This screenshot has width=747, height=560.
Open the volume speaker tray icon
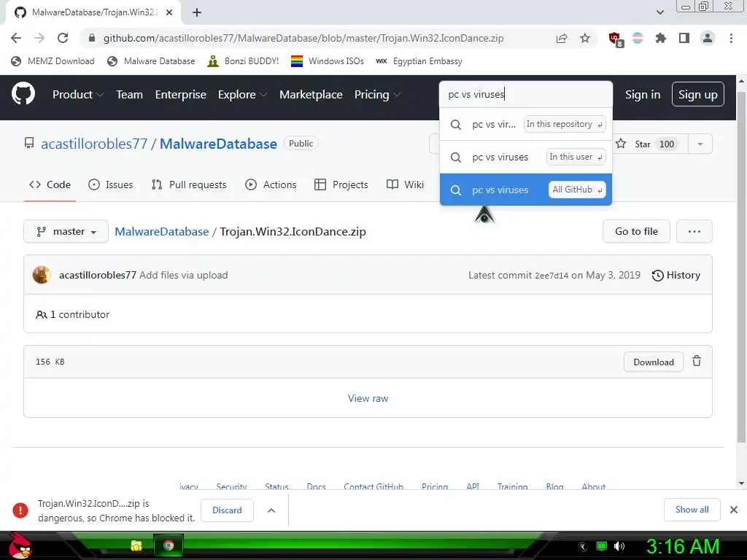pos(619,546)
